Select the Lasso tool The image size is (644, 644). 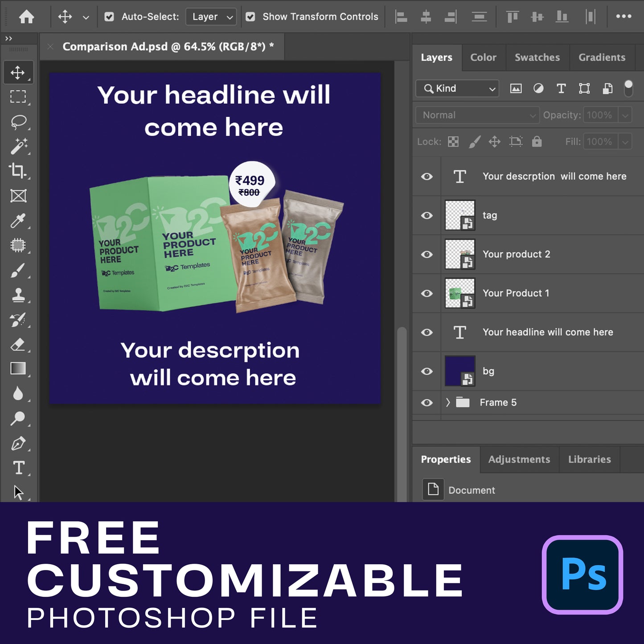(x=18, y=122)
